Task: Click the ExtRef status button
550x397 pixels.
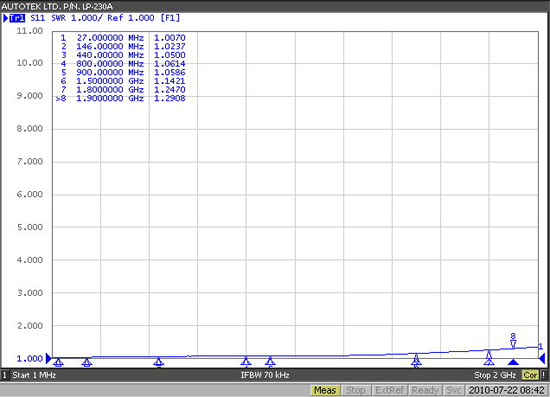Action: click(x=389, y=390)
